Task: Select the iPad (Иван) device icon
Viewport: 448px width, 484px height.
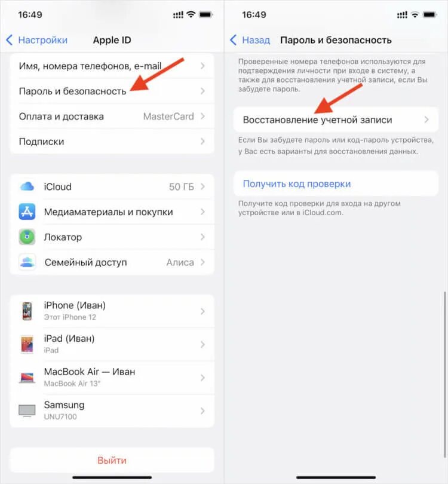Action: coord(27,344)
